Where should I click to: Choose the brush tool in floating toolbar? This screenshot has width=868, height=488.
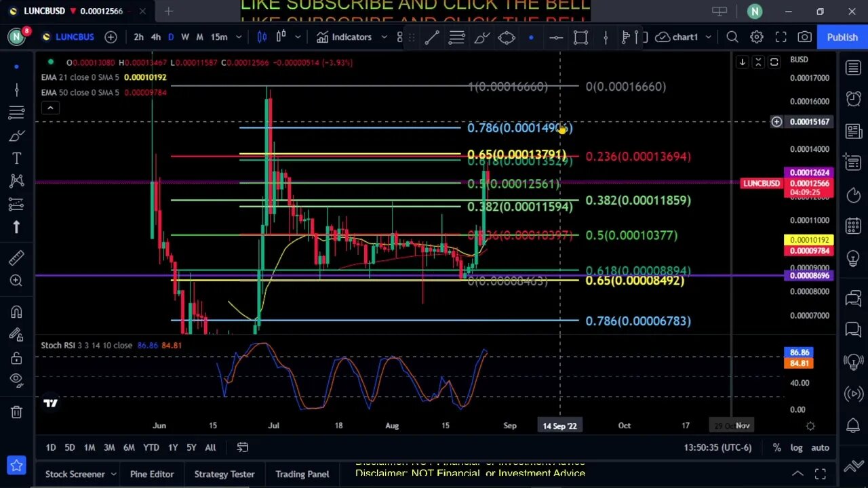482,38
